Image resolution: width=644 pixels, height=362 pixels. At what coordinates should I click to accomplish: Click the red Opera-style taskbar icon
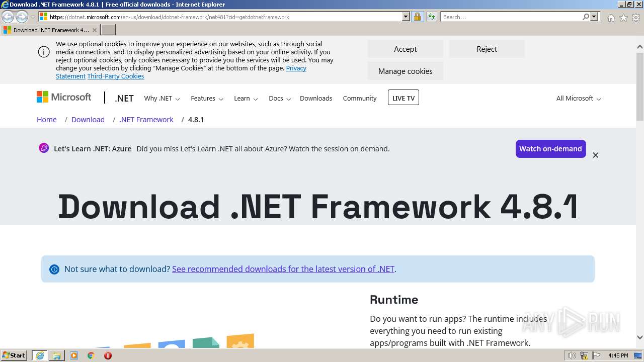tap(108, 355)
